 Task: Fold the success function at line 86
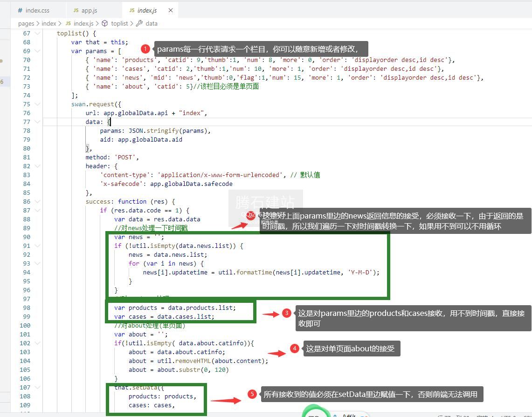pos(37,201)
